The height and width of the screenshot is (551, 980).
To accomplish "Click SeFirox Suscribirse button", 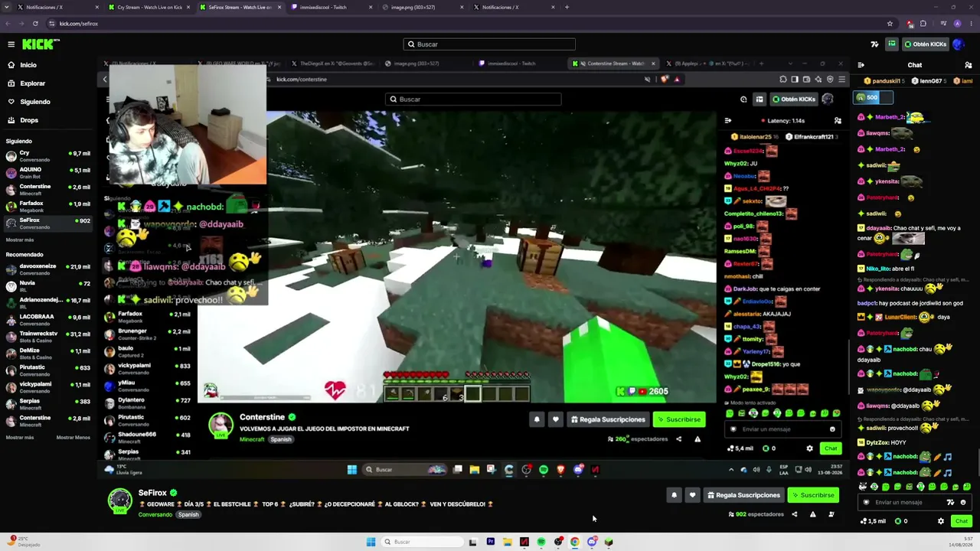I will coord(813,495).
